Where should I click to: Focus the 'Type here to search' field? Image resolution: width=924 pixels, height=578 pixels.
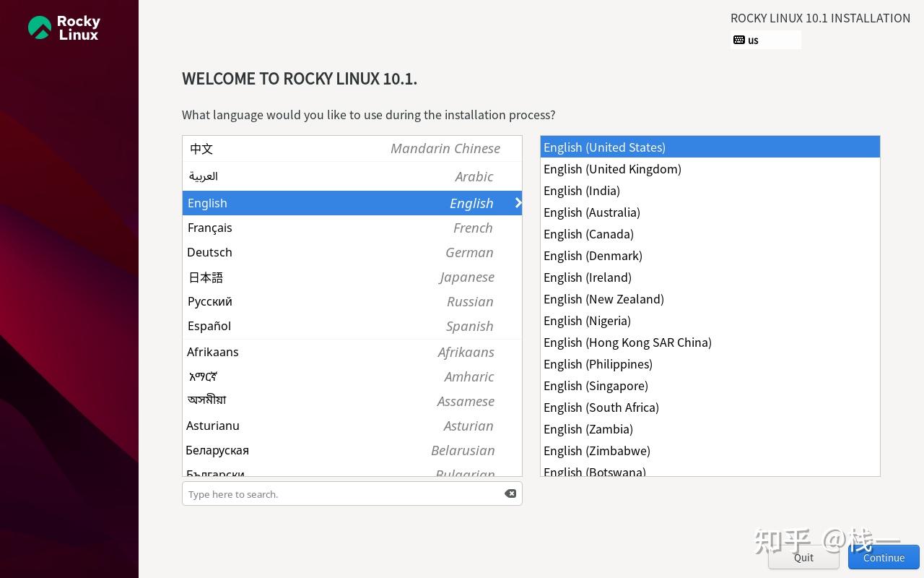point(352,493)
